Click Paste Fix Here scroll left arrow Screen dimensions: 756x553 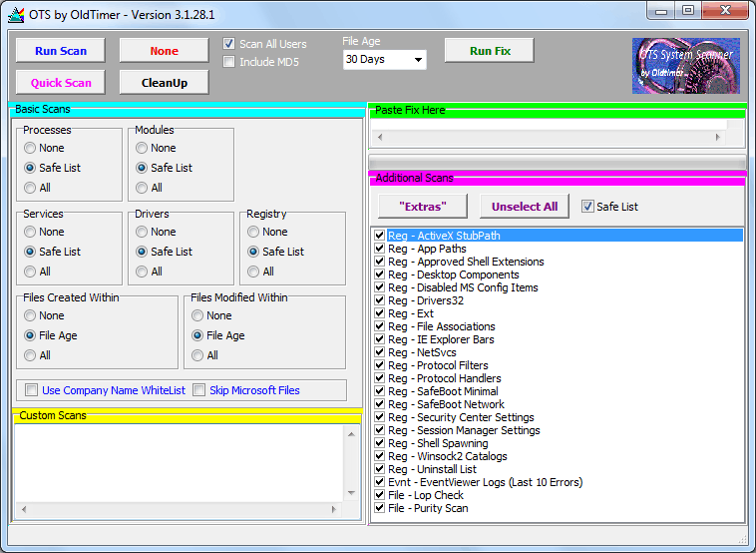click(x=380, y=137)
